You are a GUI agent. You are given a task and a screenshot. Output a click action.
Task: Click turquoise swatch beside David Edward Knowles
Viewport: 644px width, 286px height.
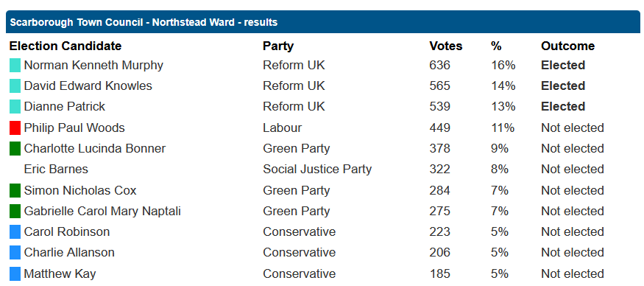(x=15, y=86)
